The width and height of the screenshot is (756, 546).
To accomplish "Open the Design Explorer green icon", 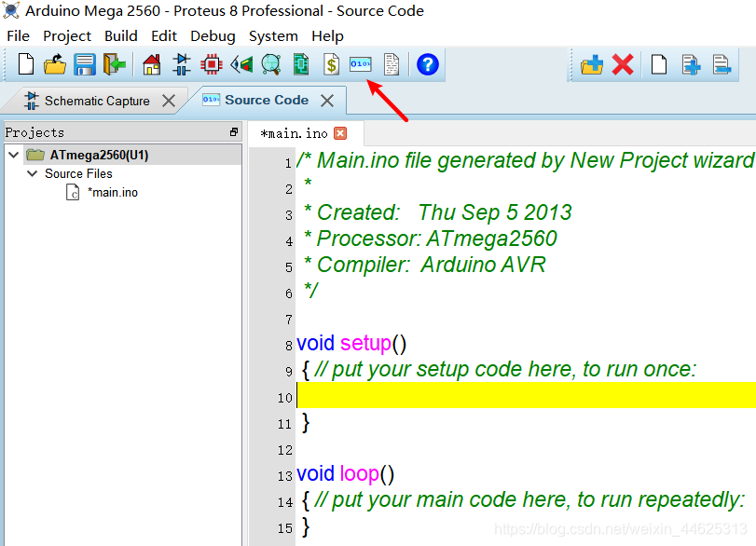I will pos(301,64).
